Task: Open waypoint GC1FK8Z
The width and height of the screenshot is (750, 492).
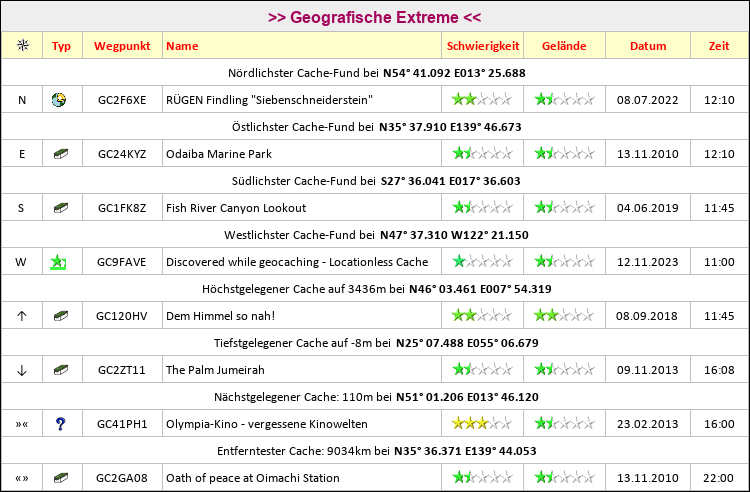Action: click(x=122, y=208)
